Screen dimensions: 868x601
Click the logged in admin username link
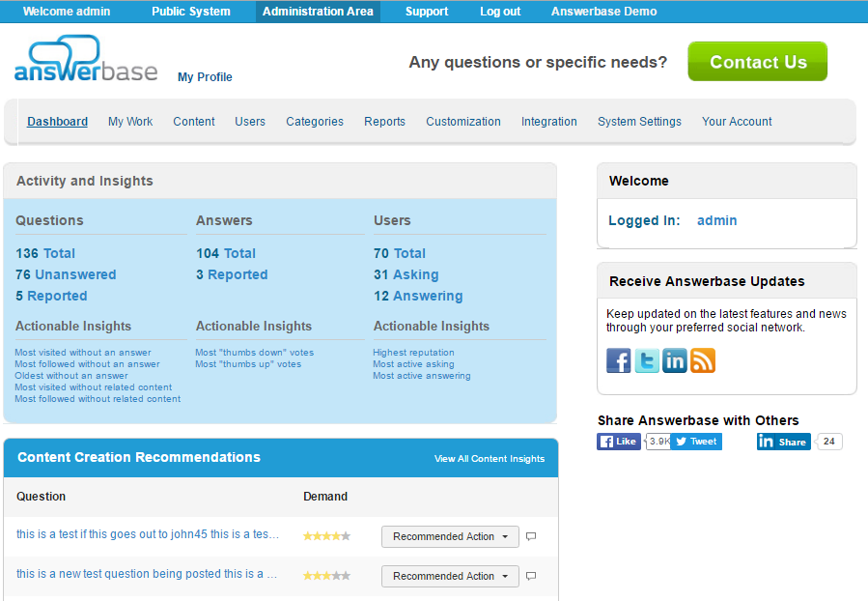click(x=716, y=220)
